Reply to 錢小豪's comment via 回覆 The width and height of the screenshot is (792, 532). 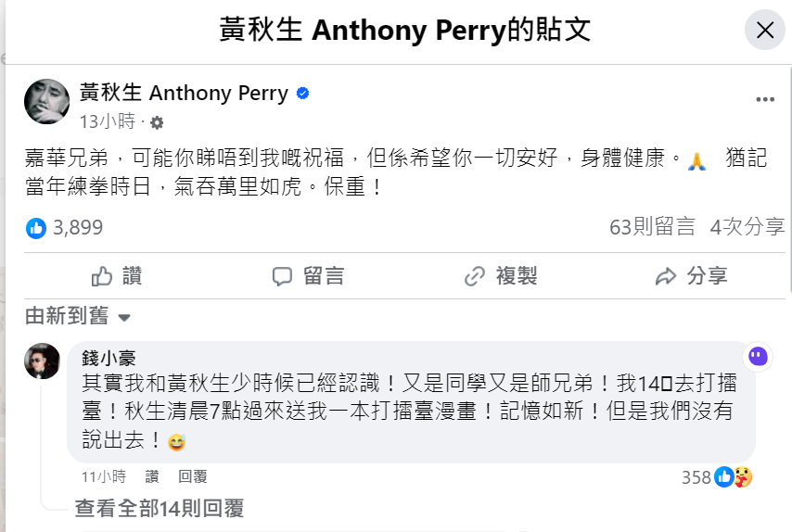(192, 476)
